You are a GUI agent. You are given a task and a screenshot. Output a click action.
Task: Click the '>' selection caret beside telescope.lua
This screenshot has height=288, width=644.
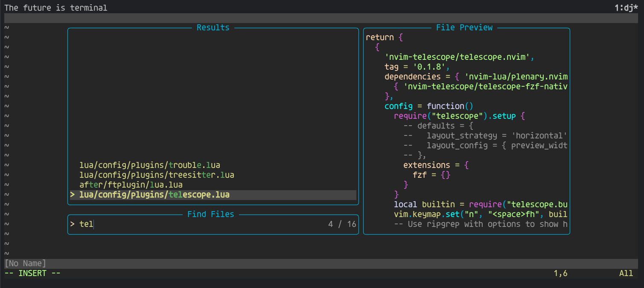[x=72, y=195]
